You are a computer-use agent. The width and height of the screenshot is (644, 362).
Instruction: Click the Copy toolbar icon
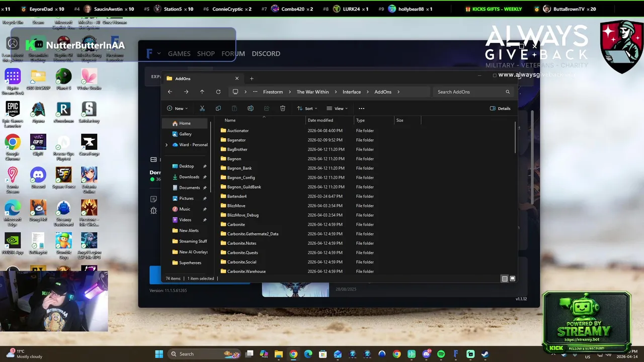(x=218, y=109)
